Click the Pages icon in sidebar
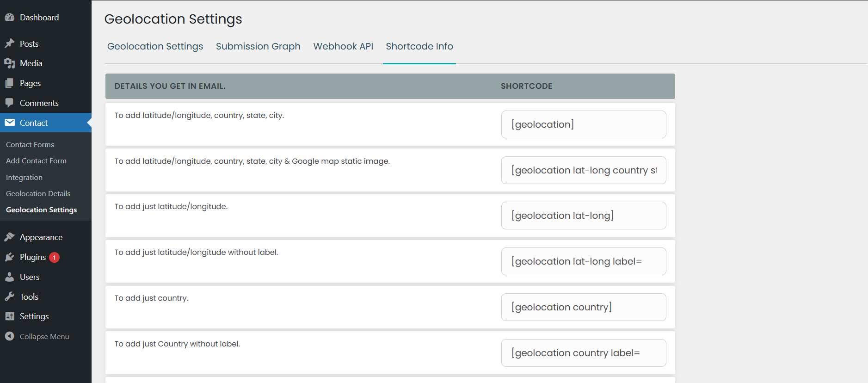Viewport: 868px width, 383px height. point(10,83)
